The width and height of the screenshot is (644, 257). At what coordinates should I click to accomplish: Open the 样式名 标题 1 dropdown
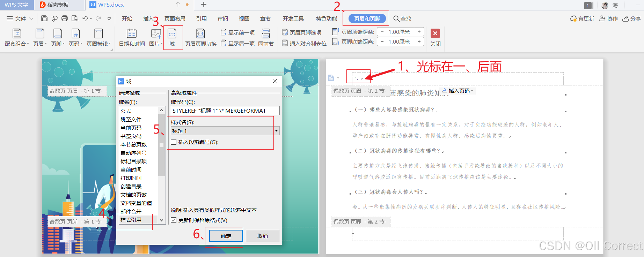pyautogui.click(x=276, y=131)
